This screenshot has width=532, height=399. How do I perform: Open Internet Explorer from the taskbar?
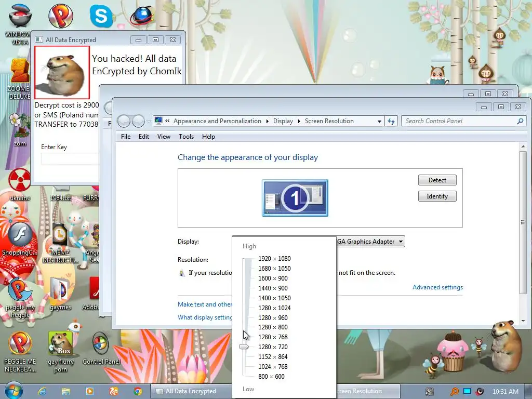click(x=42, y=391)
